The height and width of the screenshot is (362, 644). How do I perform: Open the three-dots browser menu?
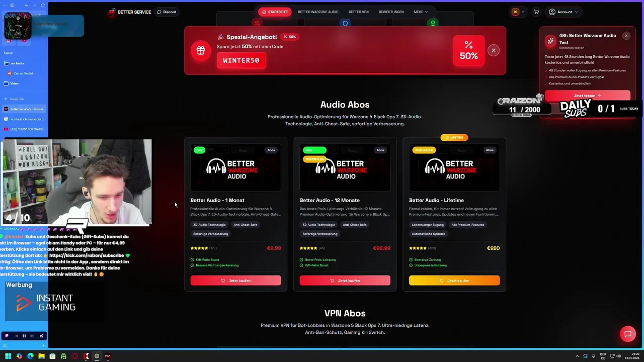point(5,5)
